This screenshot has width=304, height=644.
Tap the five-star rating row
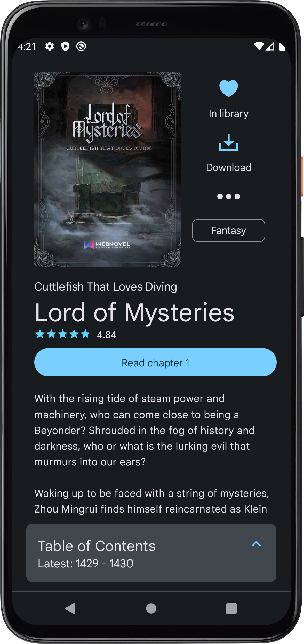(62, 334)
